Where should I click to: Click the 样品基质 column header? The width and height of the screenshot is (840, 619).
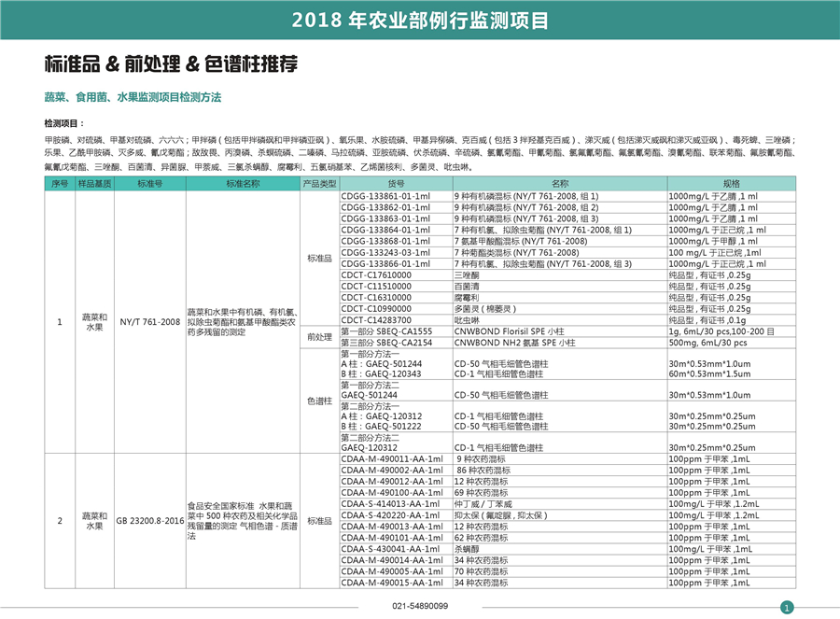[94, 184]
